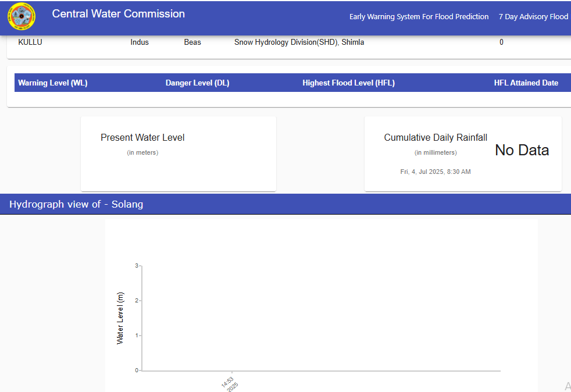Select the KULLU district cell

click(30, 42)
